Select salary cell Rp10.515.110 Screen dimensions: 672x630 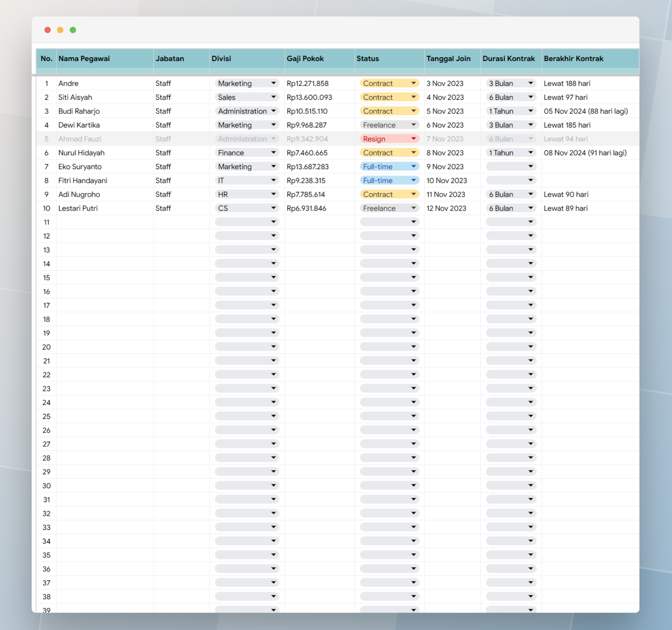[x=319, y=111]
